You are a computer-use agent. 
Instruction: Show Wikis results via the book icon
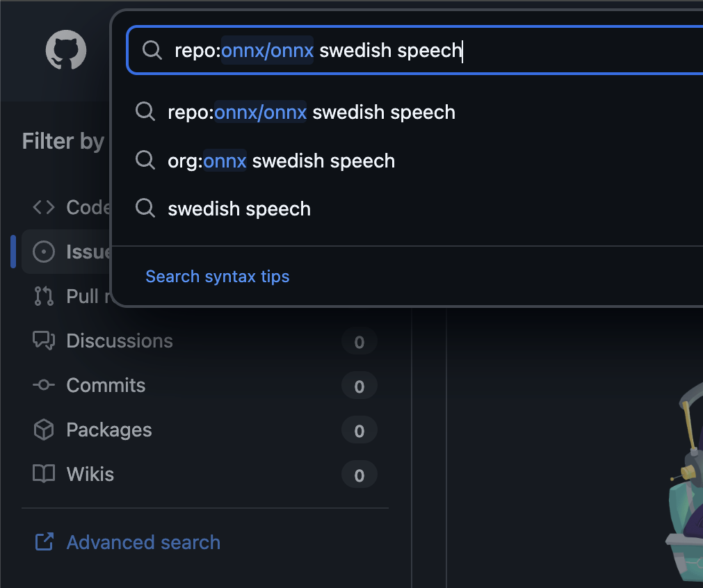tap(44, 475)
